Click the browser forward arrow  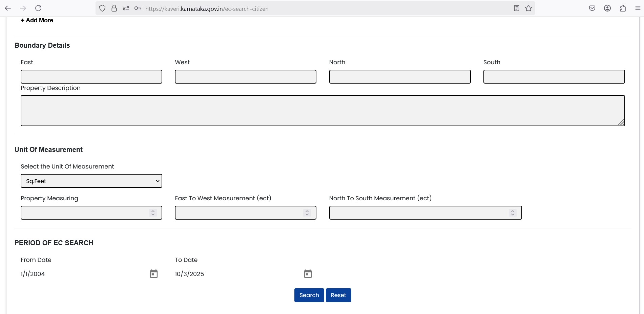coord(23,8)
